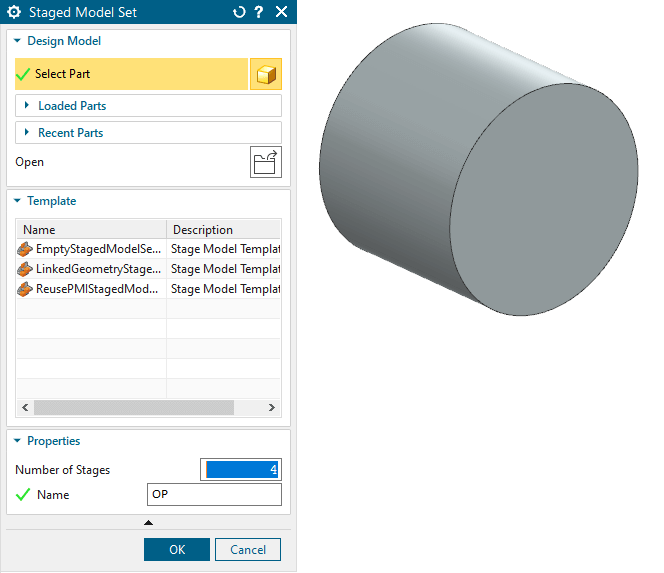664x573 pixels.
Task: Select the ReusePMIStagedMod... template row
Action: tap(148, 288)
